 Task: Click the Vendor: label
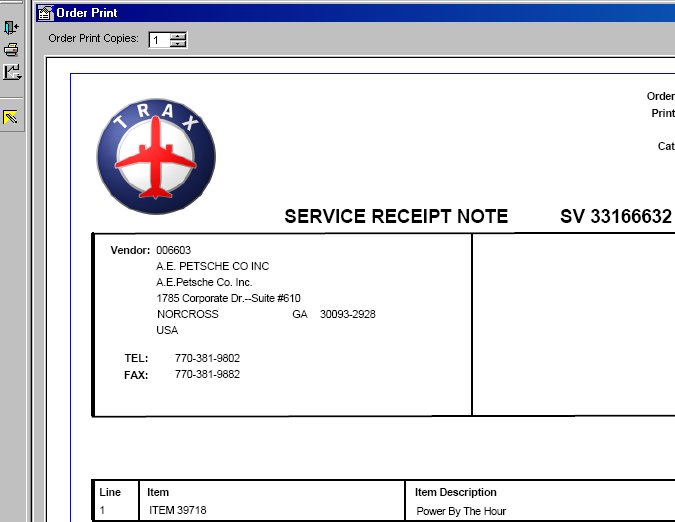(x=130, y=250)
